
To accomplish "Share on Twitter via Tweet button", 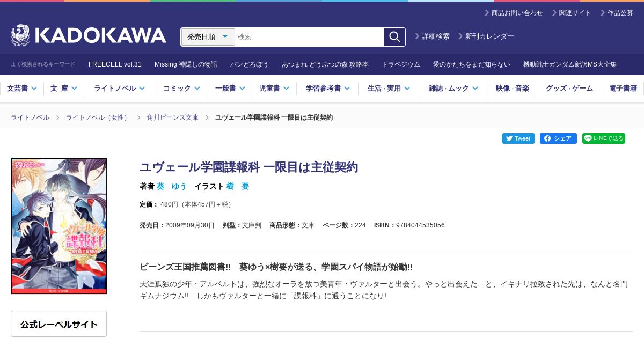I will point(518,138).
